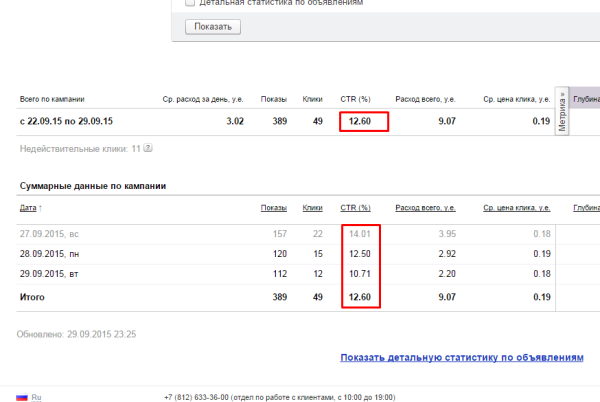Click impressions value 157
This screenshot has width=600, height=402.
point(280,234)
